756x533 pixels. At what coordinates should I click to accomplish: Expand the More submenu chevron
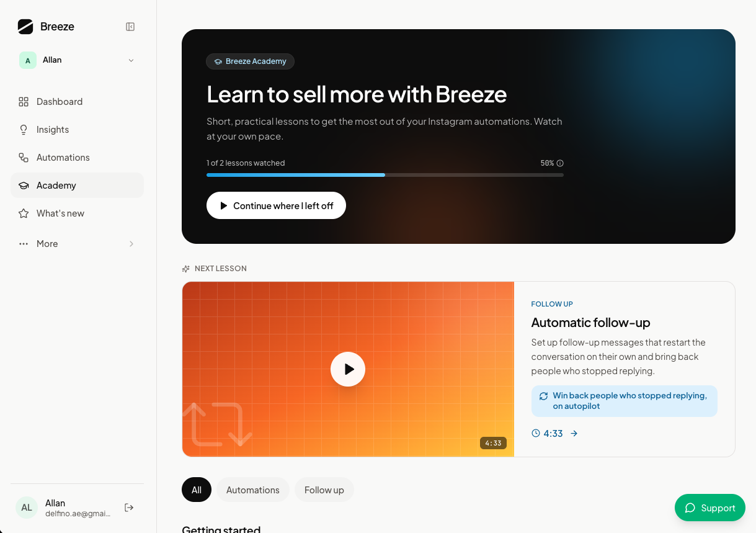click(131, 244)
